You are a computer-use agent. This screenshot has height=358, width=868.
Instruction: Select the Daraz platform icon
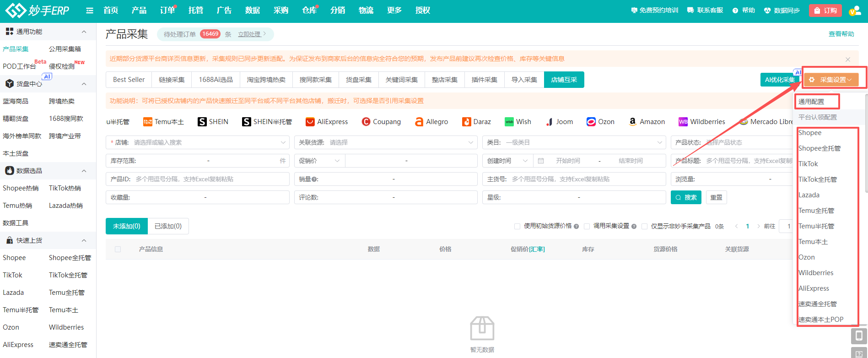(467, 122)
